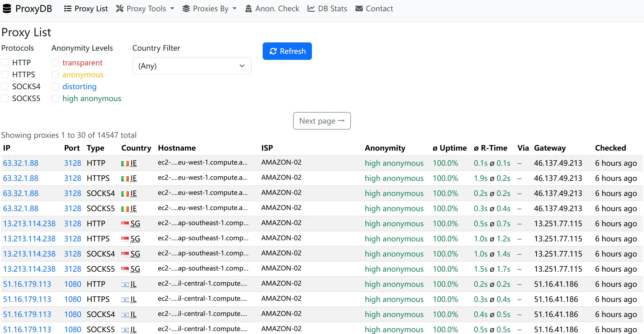Click the IE country code in first row
This screenshot has height=334, width=644.
click(134, 163)
